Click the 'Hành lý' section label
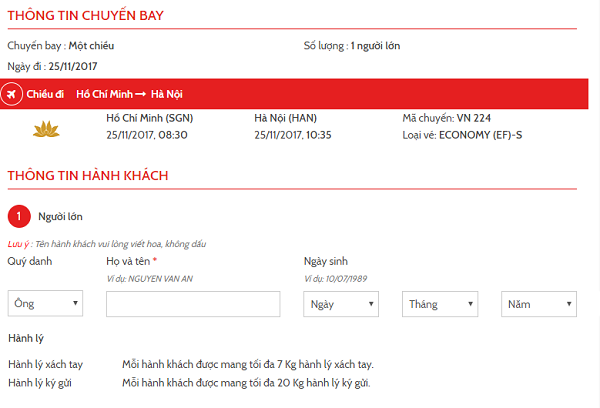Image resolution: width=600 pixels, height=408 pixels. (26, 338)
